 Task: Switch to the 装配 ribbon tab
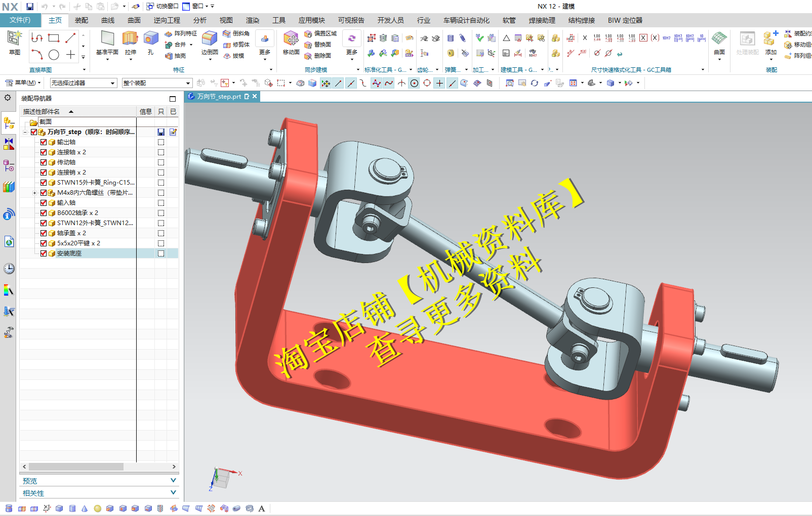coord(82,20)
